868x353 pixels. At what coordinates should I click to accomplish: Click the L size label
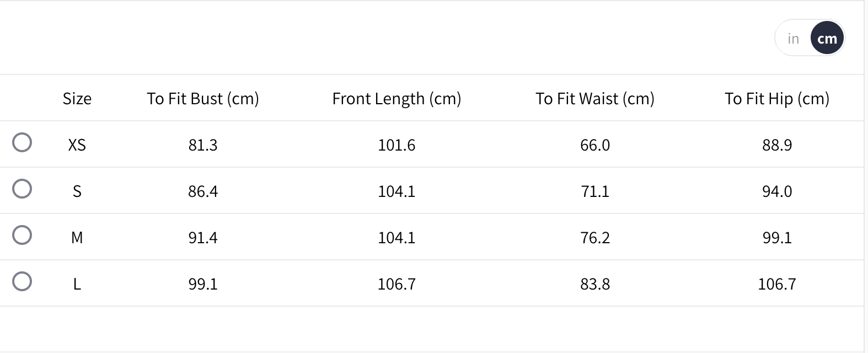(x=77, y=284)
